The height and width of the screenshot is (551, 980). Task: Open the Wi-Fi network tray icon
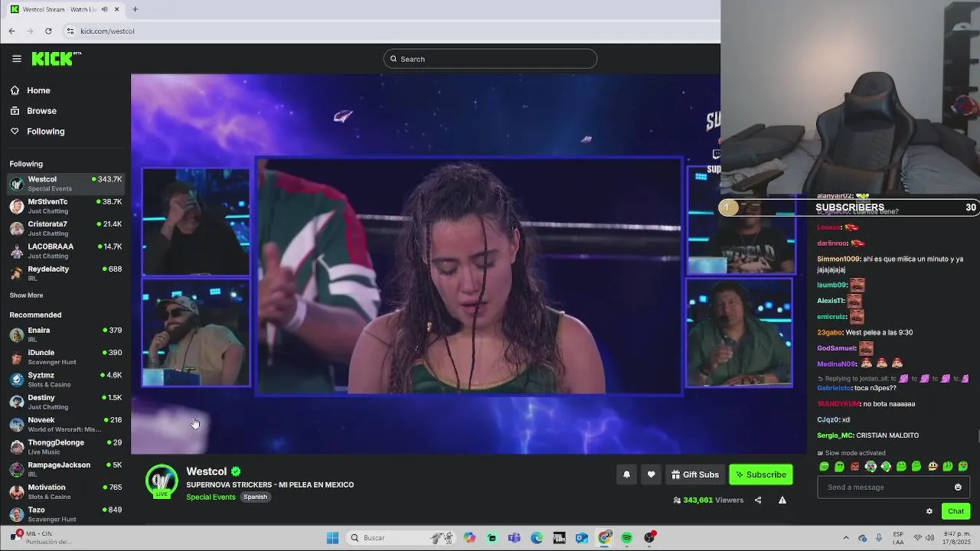tap(916, 538)
